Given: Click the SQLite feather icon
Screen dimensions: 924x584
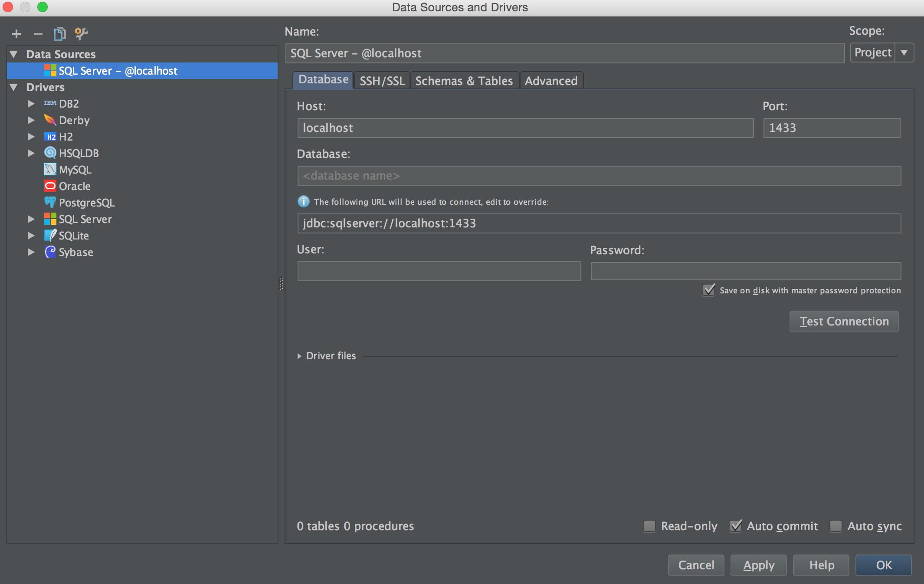Looking at the screenshot, I should 50,235.
